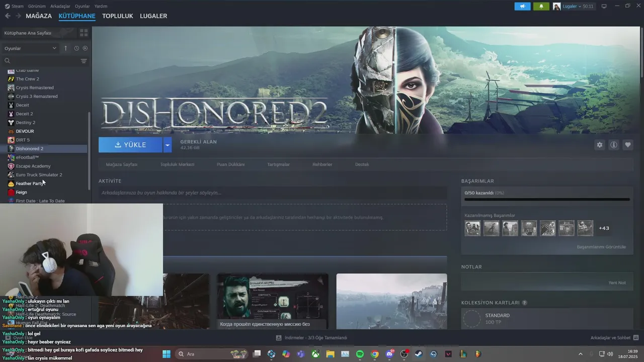This screenshot has height=362, width=644.
Task: Open the foggy landscape news thumbnail
Action: point(391,301)
